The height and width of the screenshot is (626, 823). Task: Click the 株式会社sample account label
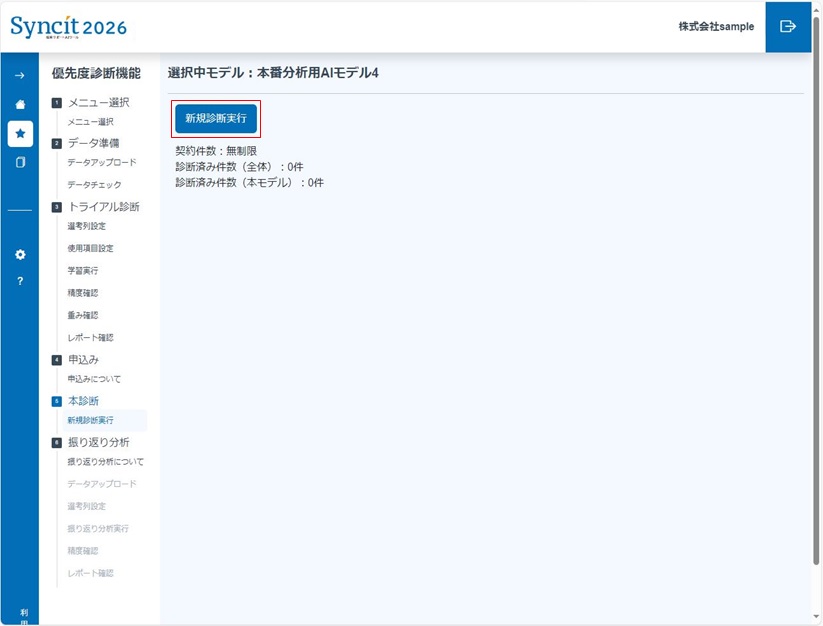click(x=718, y=27)
